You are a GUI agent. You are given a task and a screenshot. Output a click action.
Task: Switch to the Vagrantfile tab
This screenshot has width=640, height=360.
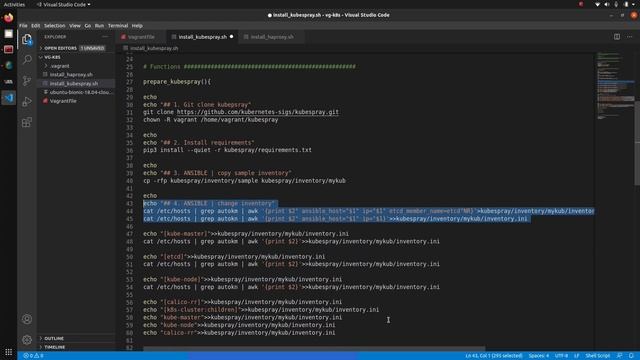point(141,37)
